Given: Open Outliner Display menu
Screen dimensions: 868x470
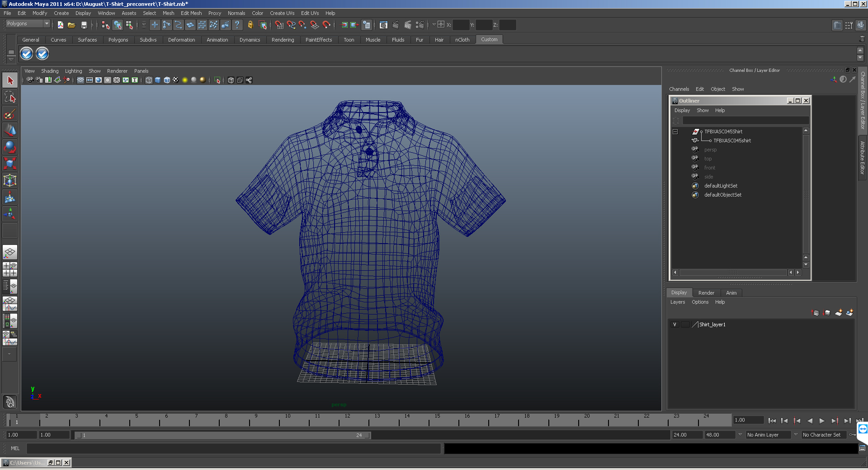Looking at the screenshot, I should tap(682, 110).
